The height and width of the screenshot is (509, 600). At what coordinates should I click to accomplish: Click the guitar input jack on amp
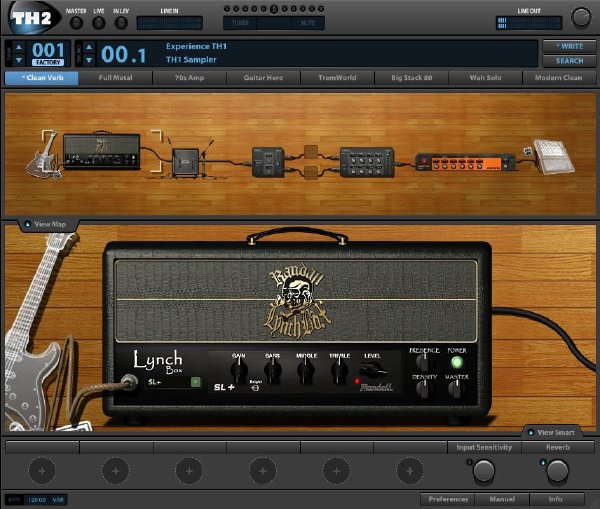(x=130, y=382)
